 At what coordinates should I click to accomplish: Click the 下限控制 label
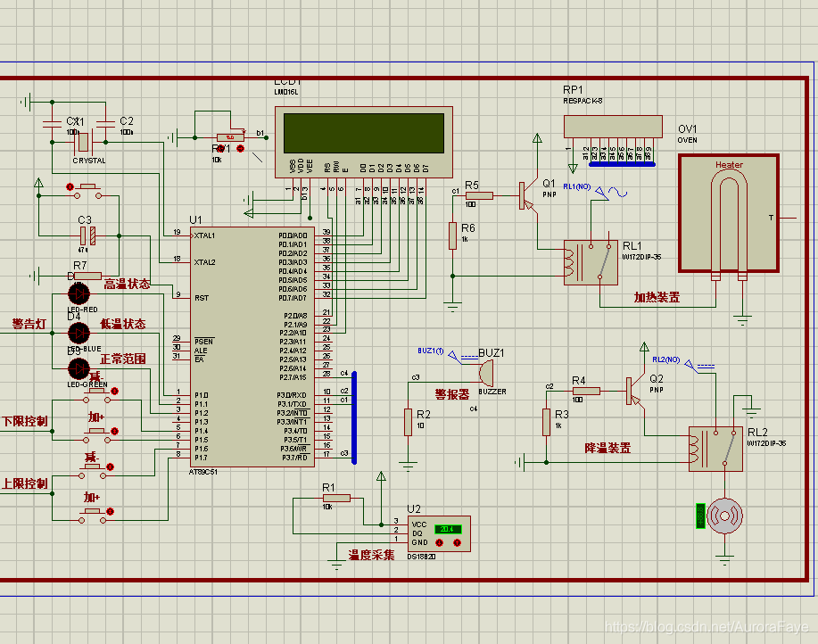click(x=24, y=421)
